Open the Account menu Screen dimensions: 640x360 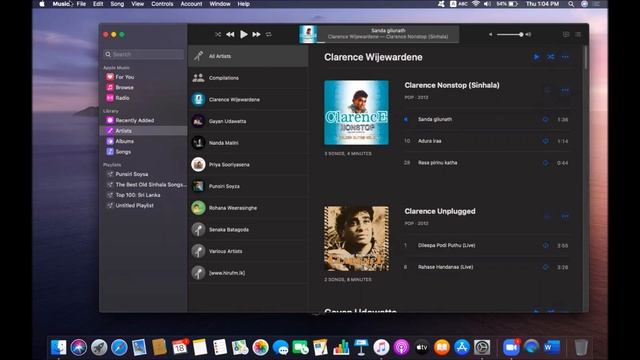[191, 4]
